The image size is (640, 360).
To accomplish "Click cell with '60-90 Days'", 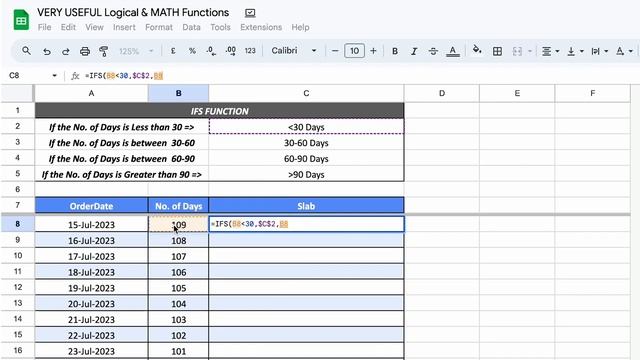I will [x=306, y=159].
